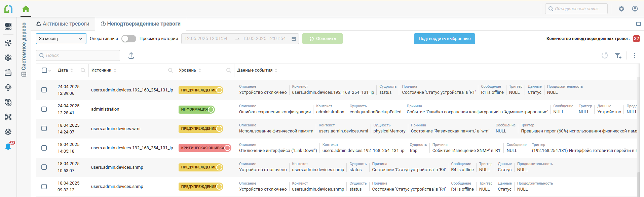Switch to Активные тревоги tab
This screenshot has width=644, height=197.
(x=63, y=24)
